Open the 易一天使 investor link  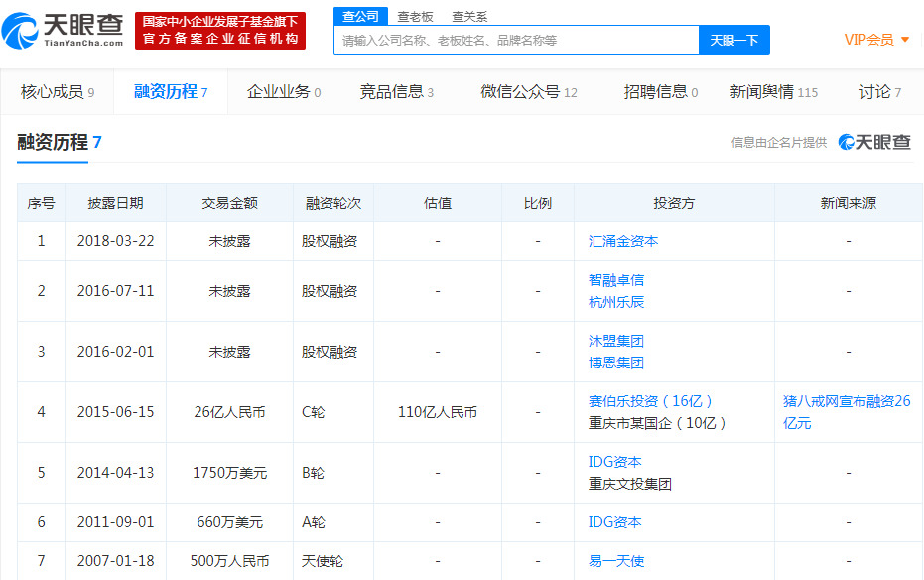(615, 561)
